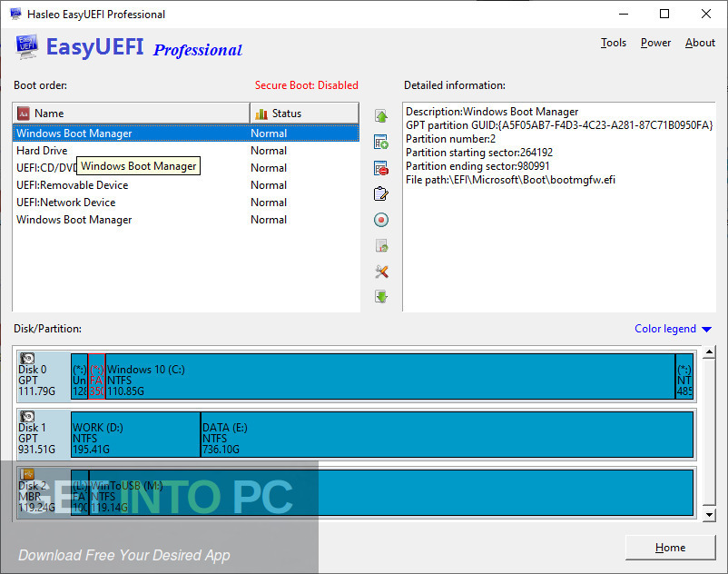Open the wrench and screwdriver tools icon
The image size is (728, 574).
click(x=381, y=272)
